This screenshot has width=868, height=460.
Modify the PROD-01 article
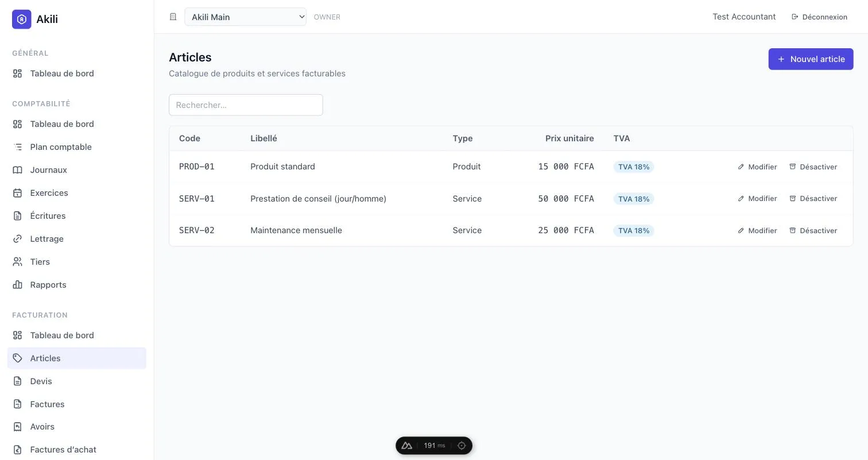[757, 167]
